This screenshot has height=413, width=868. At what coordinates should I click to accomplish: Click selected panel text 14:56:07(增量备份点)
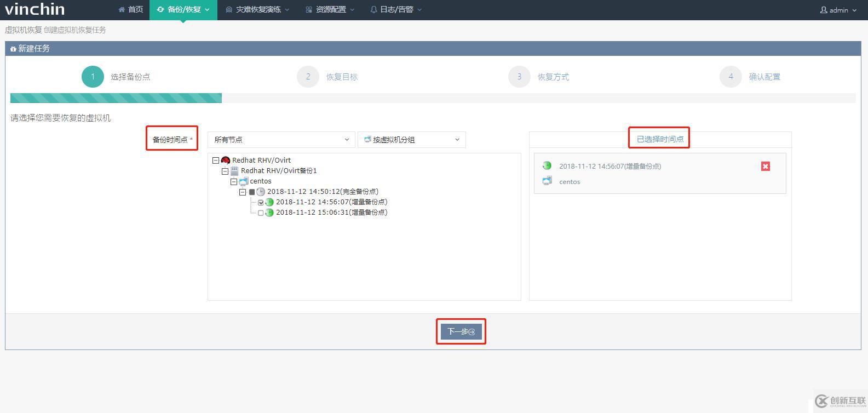pyautogui.click(x=610, y=166)
